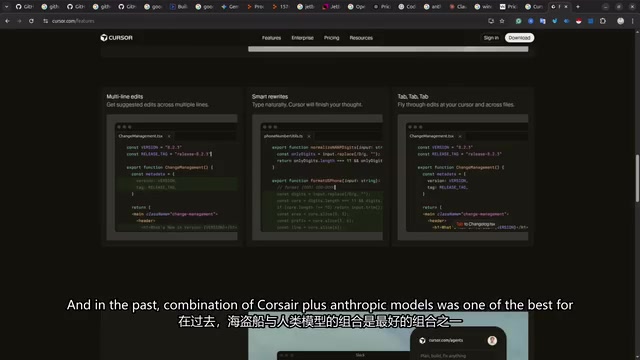
Task: Switch to the 'Cur' browser tab
Action: pyautogui.click(x=534, y=7)
